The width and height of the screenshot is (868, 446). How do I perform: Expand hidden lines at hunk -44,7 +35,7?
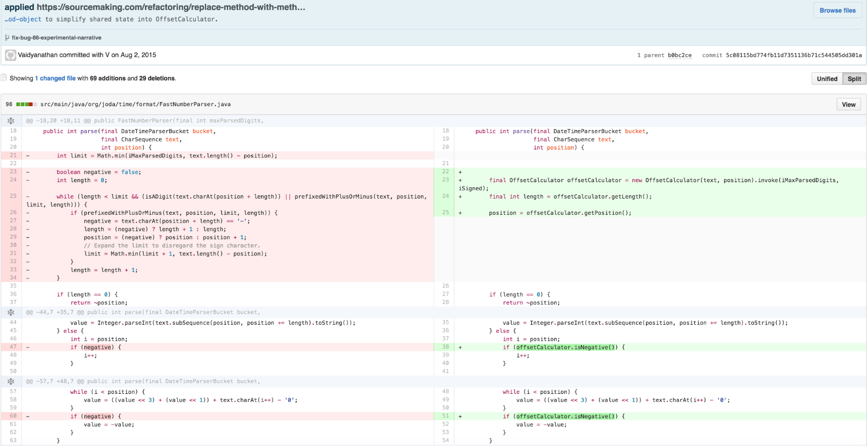point(11,312)
